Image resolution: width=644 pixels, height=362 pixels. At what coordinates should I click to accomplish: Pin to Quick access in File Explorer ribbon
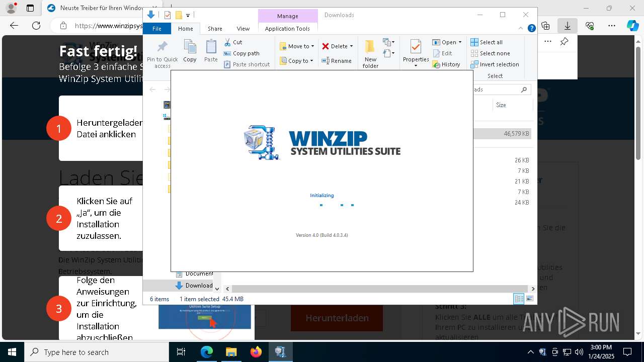pyautogui.click(x=162, y=54)
